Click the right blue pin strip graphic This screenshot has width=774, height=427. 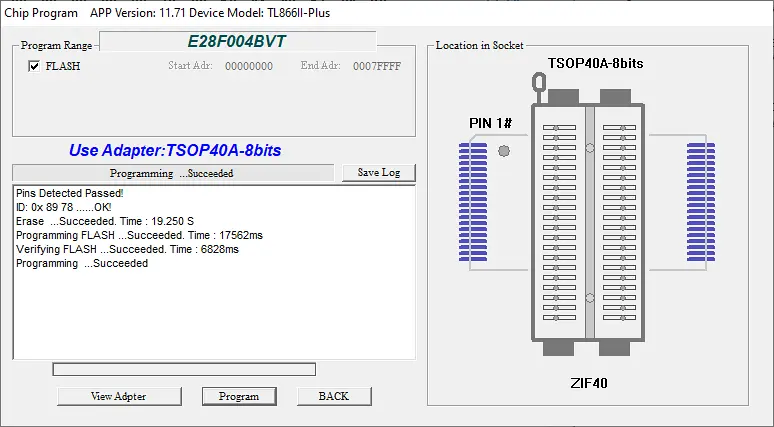click(701, 202)
